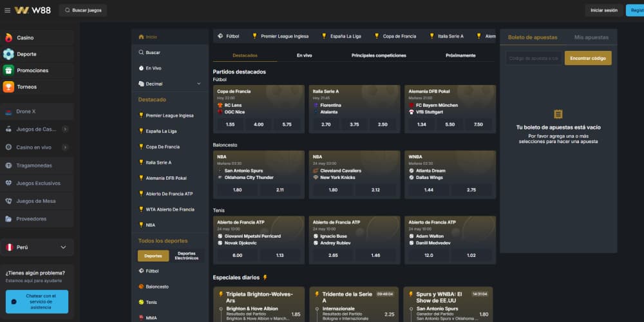Open Alemania DFB Pokal in sidebar
This screenshot has width=644, height=322.
pyautogui.click(x=170, y=178)
